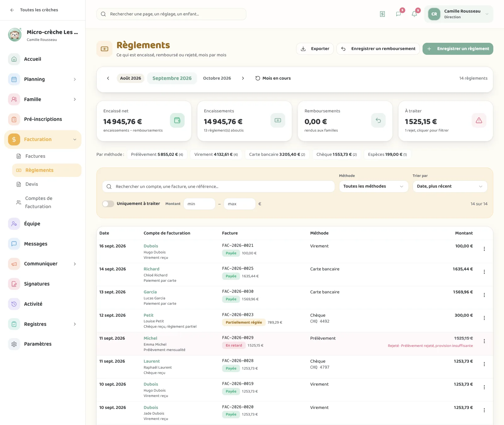This screenshot has width=504, height=425.
Task: Click Enregistrer un règlement button
Action: point(458,49)
